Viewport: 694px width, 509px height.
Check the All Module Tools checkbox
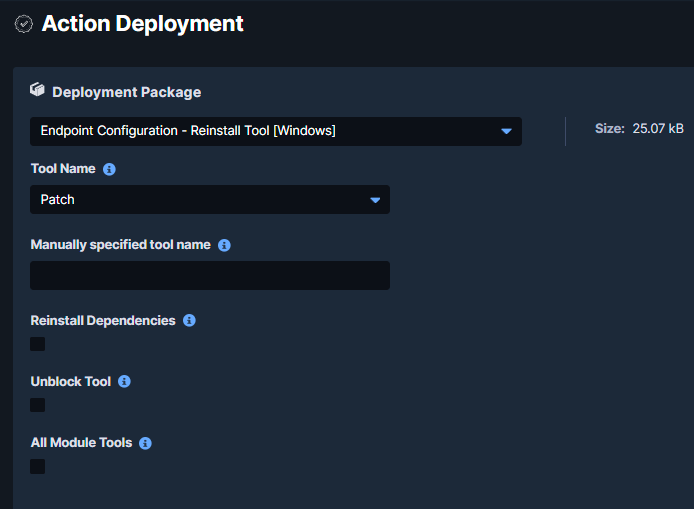pyautogui.click(x=38, y=466)
